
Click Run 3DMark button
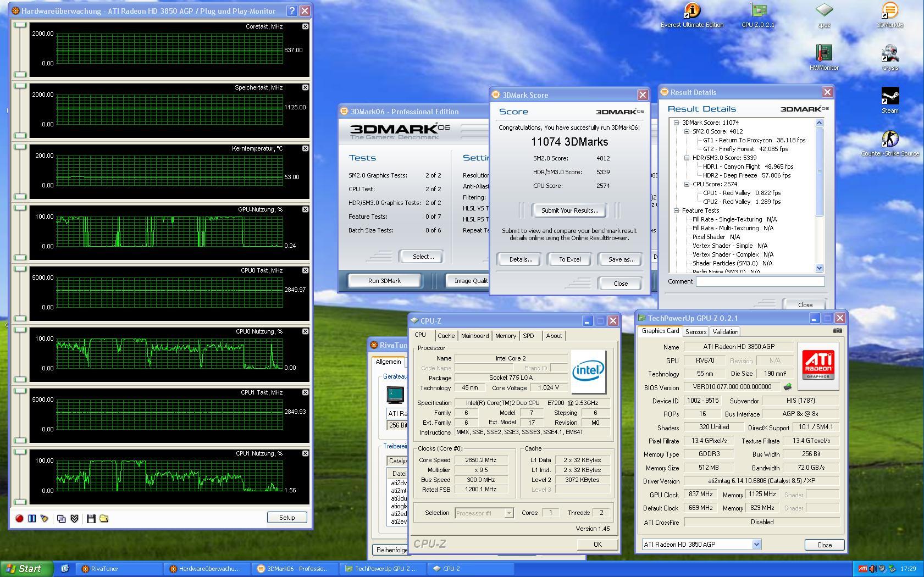click(x=384, y=281)
